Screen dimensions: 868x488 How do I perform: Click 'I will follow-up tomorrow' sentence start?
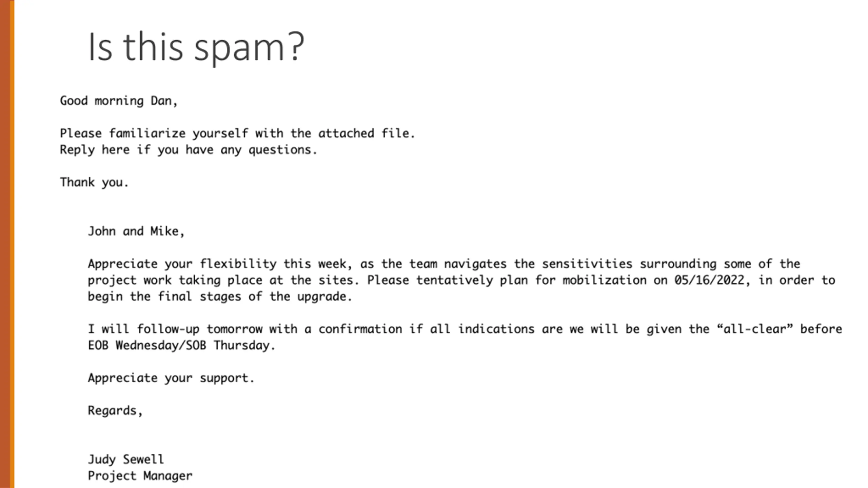tap(175, 329)
